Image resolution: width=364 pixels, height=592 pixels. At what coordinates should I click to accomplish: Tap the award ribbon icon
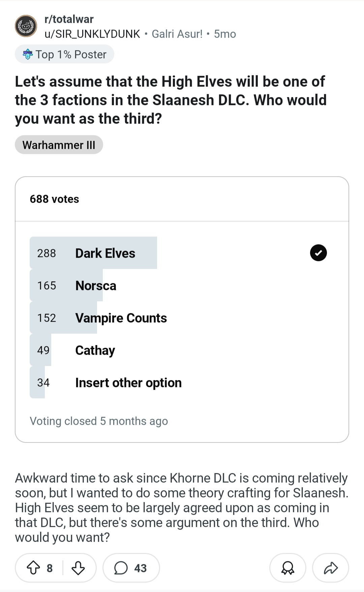tap(288, 568)
